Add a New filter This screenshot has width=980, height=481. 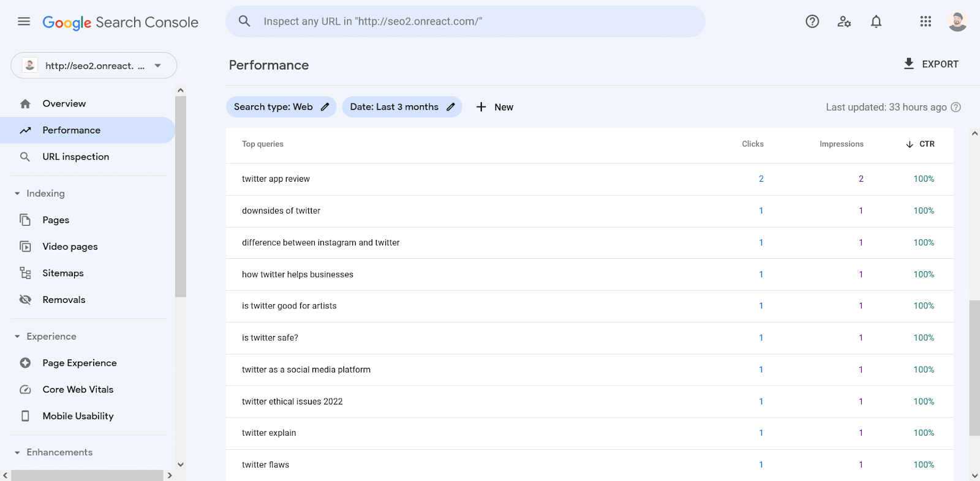click(x=495, y=107)
